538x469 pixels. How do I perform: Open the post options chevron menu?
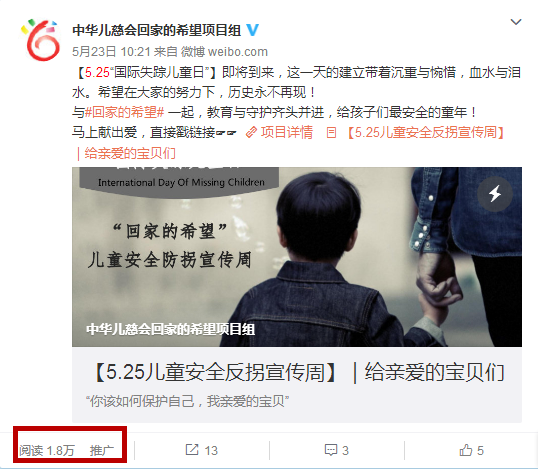516,22
